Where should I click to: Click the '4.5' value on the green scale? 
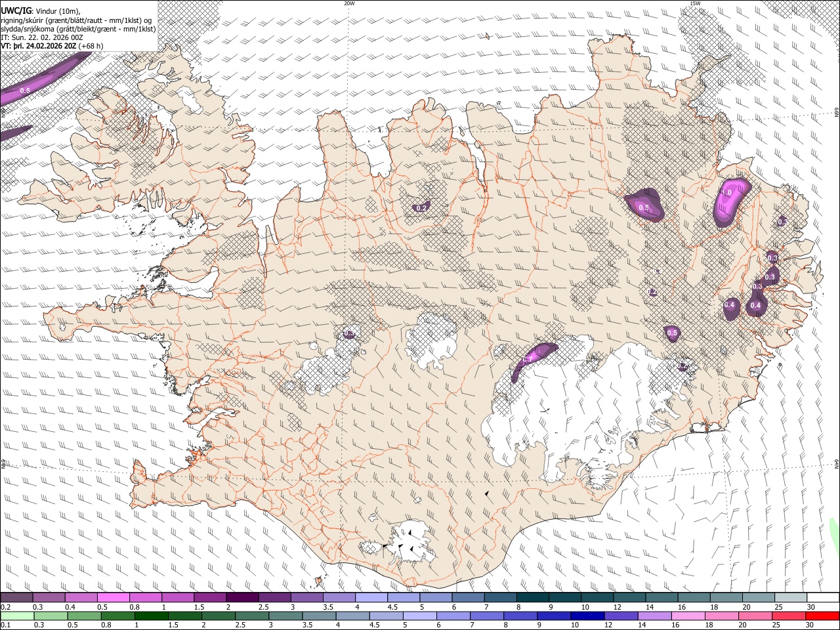375,625
